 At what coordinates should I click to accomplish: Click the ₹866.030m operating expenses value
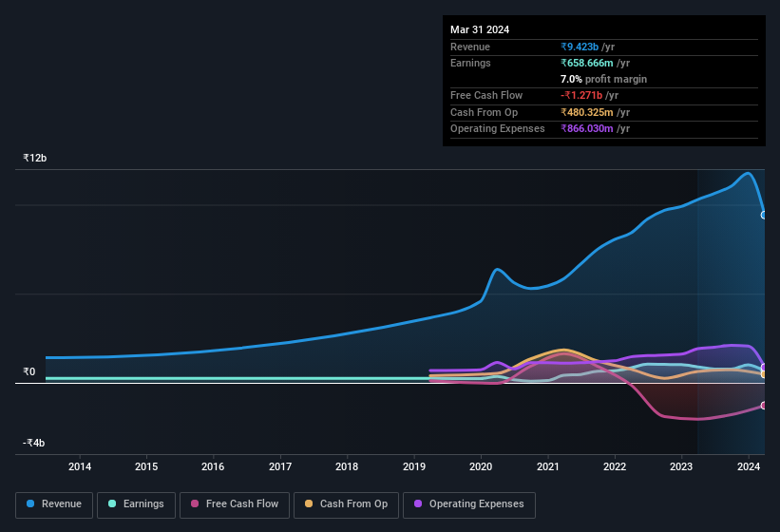pos(587,129)
